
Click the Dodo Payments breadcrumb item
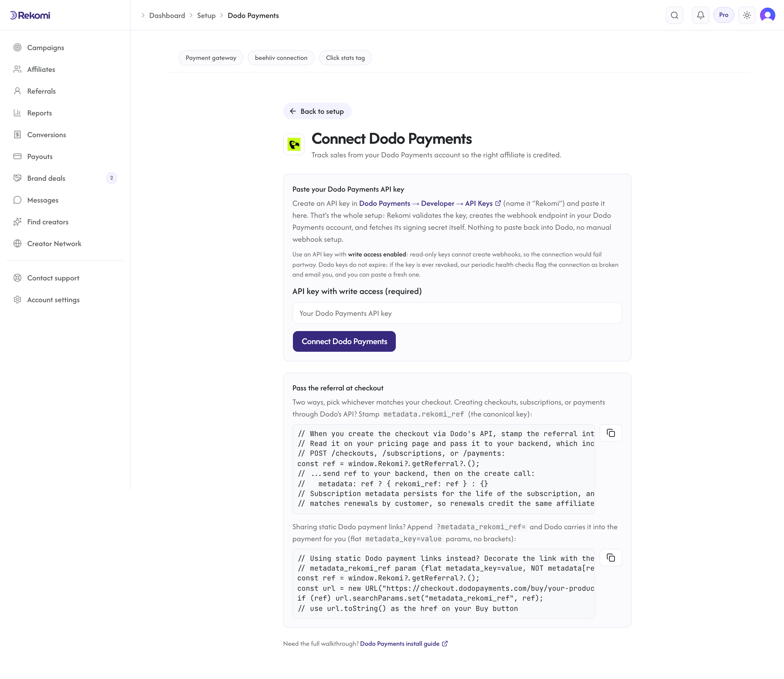click(253, 16)
